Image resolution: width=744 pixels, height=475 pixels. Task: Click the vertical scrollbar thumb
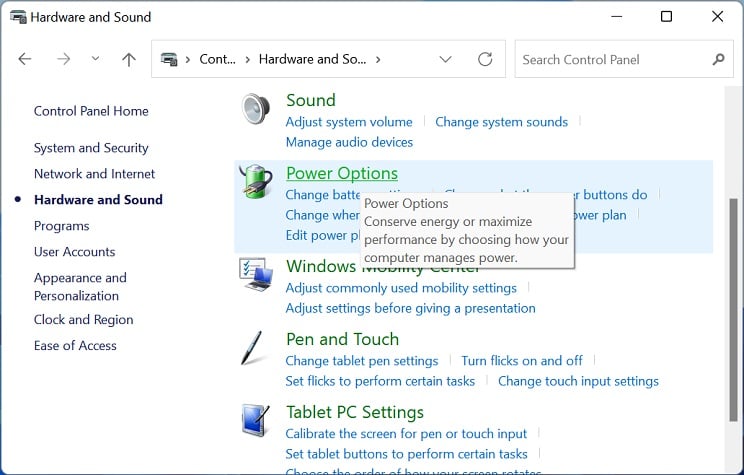(734, 309)
